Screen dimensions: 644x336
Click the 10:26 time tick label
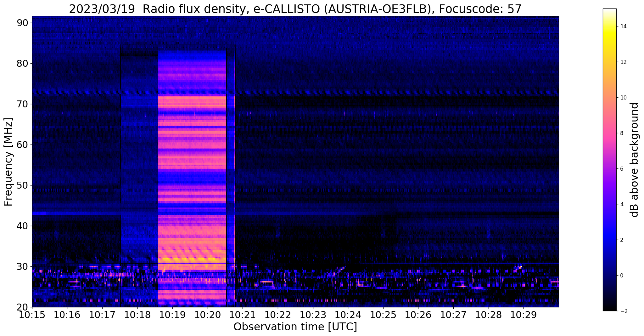[418, 314]
